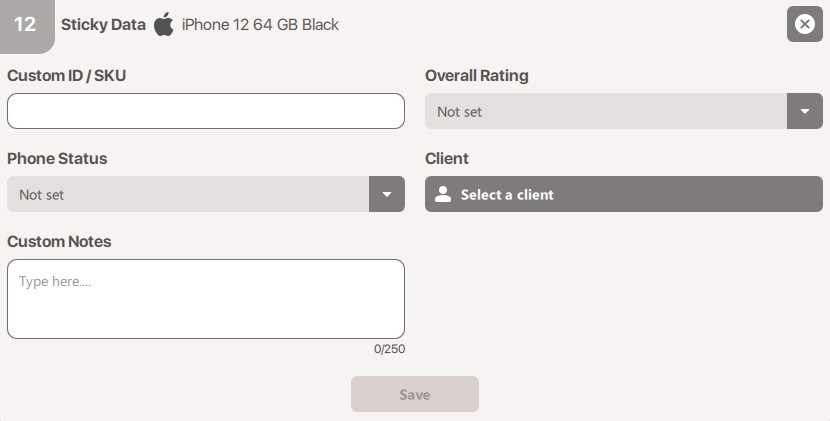
Task: Click inside the Custom Notes text area
Action: [x=205, y=298]
